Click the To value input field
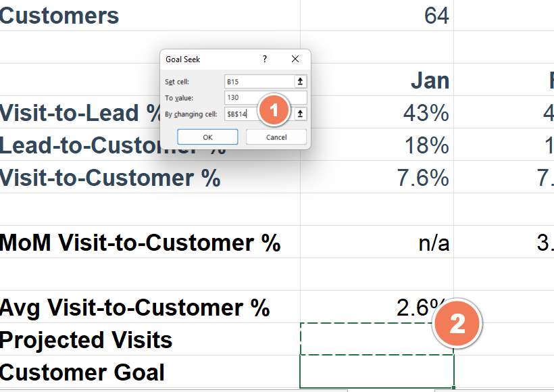This screenshot has width=554, height=392. 266,97
